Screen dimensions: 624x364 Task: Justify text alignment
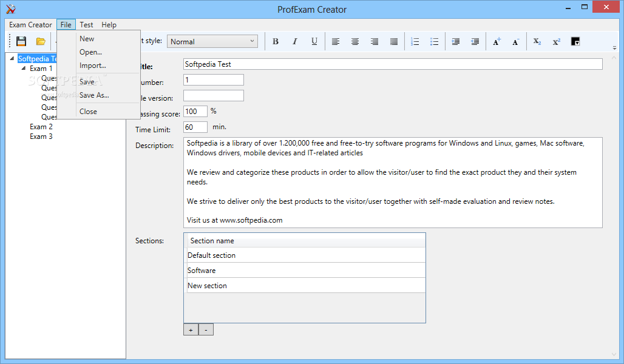click(394, 41)
